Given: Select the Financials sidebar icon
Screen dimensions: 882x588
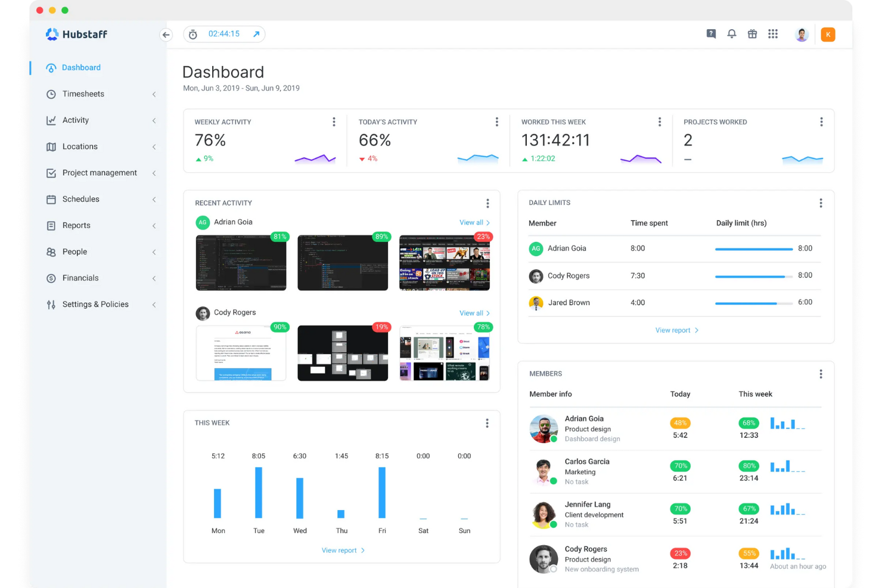Looking at the screenshot, I should [52, 278].
